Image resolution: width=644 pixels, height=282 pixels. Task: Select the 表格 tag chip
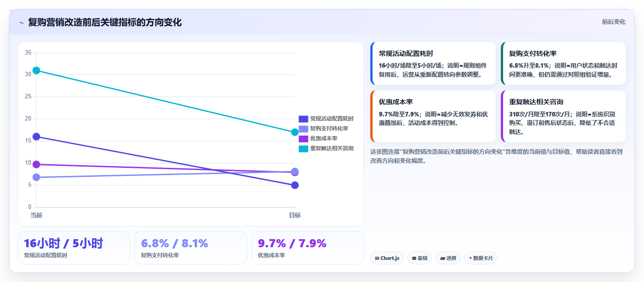pos(420,258)
